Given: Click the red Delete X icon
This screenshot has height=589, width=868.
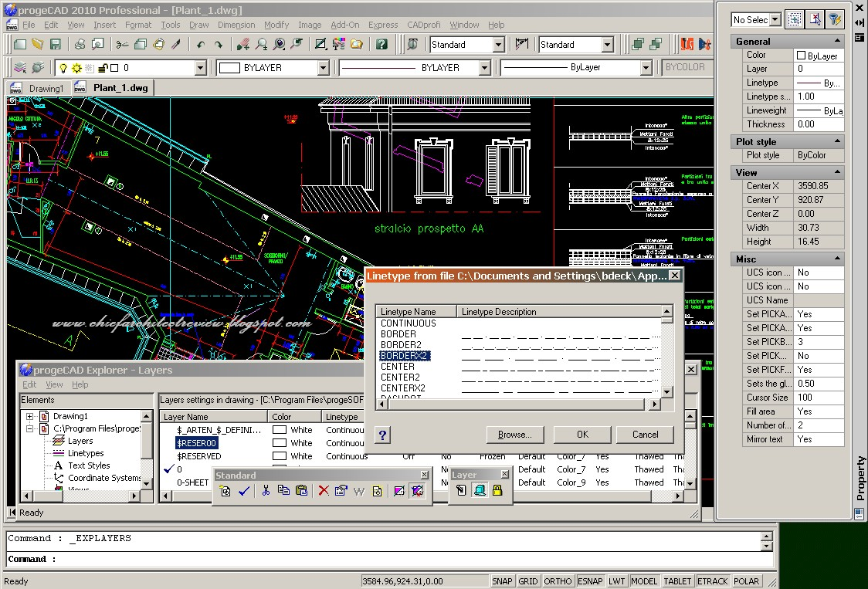Looking at the screenshot, I should coord(322,490).
